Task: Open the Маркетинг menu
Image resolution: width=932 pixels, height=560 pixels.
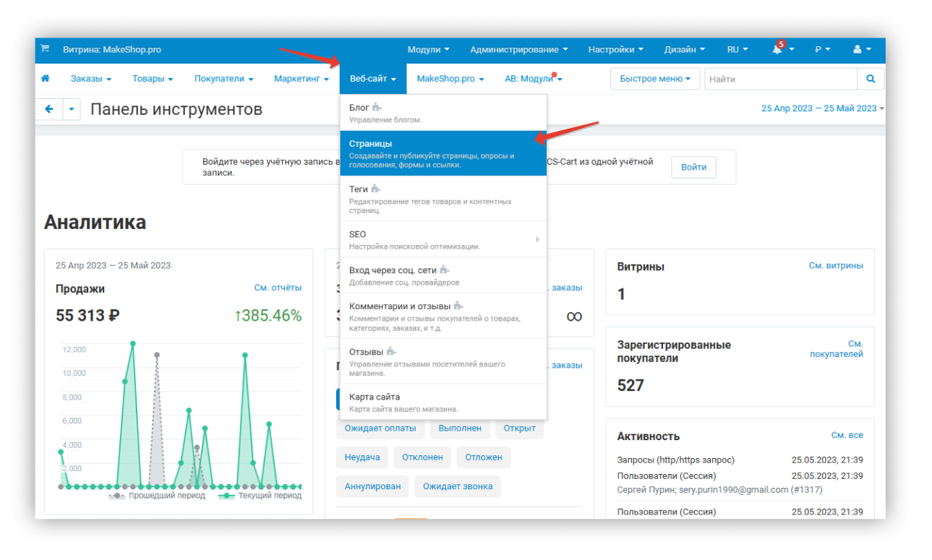Action: [301, 79]
